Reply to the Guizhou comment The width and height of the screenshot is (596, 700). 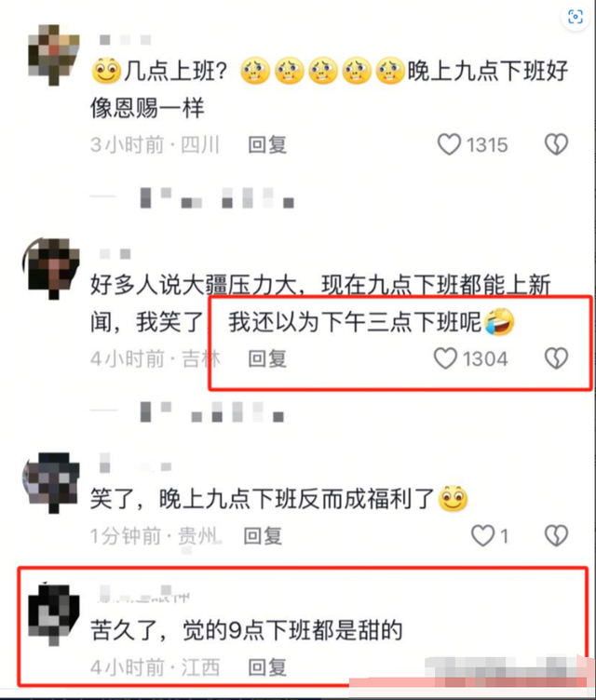point(263,535)
